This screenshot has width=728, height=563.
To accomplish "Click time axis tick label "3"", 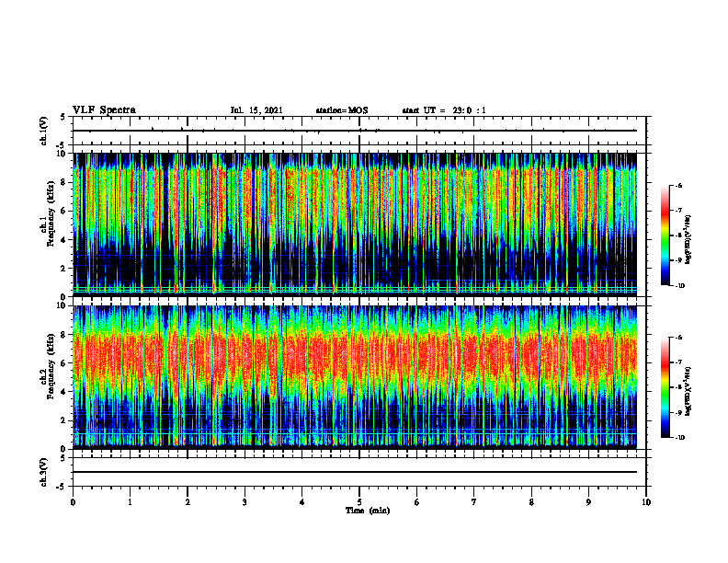I will click(x=245, y=502).
